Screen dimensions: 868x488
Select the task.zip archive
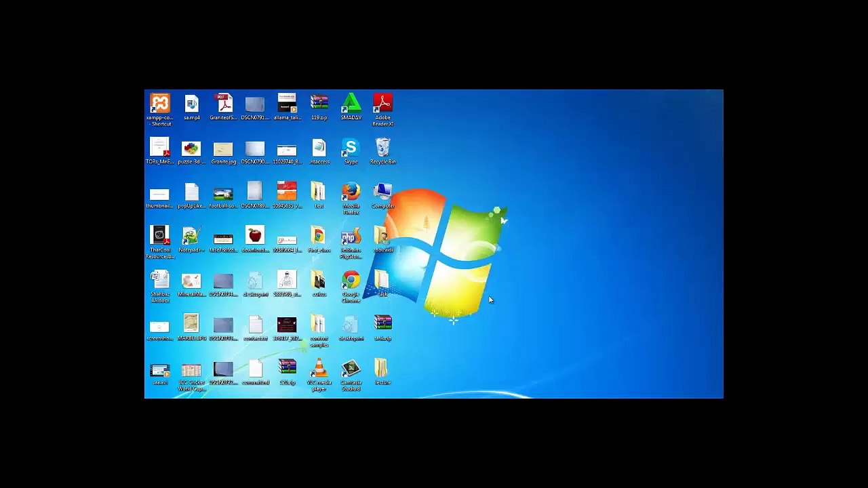(x=382, y=324)
